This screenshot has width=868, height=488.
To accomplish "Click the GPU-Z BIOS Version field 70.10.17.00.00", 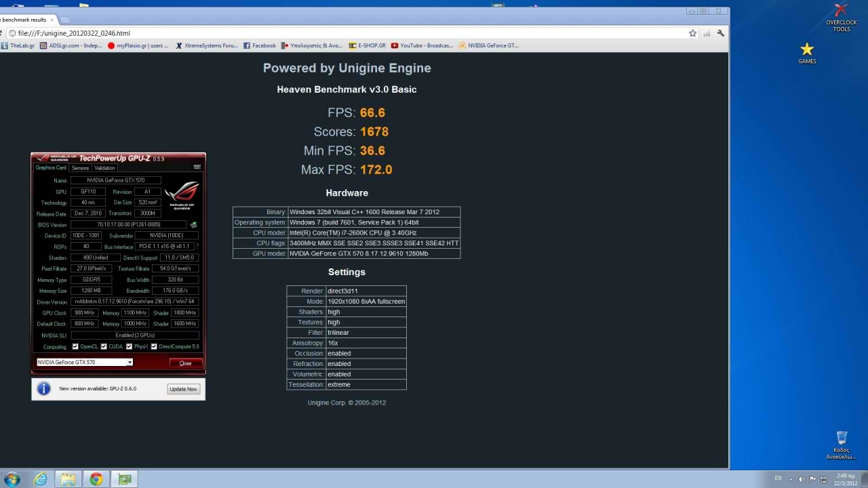I will 129,224.
